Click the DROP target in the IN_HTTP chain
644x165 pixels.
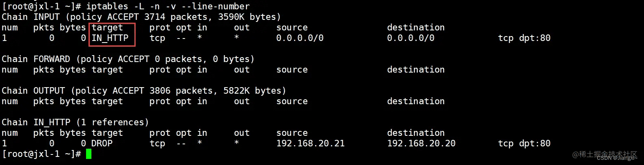pyautogui.click(x=102, y=144)
